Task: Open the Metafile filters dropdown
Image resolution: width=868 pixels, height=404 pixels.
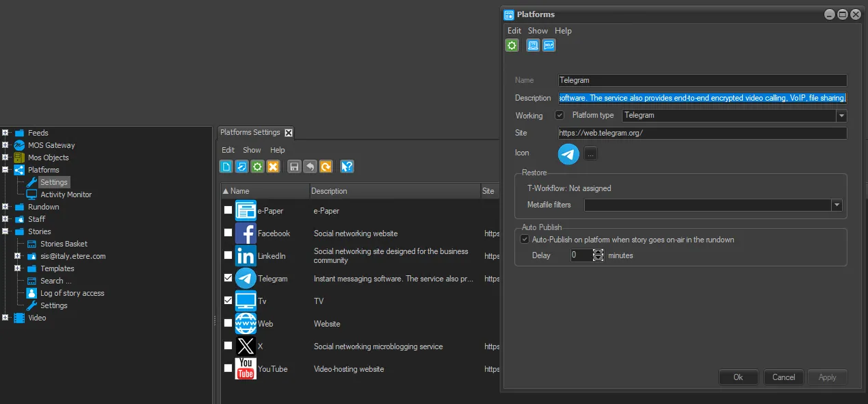Action: click(x=836, y=205)
